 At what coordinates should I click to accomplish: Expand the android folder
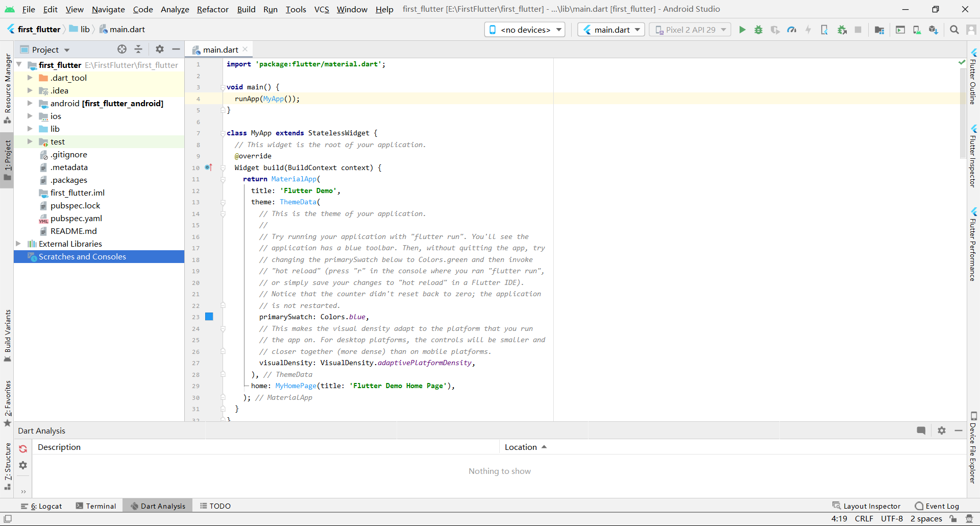30,103
